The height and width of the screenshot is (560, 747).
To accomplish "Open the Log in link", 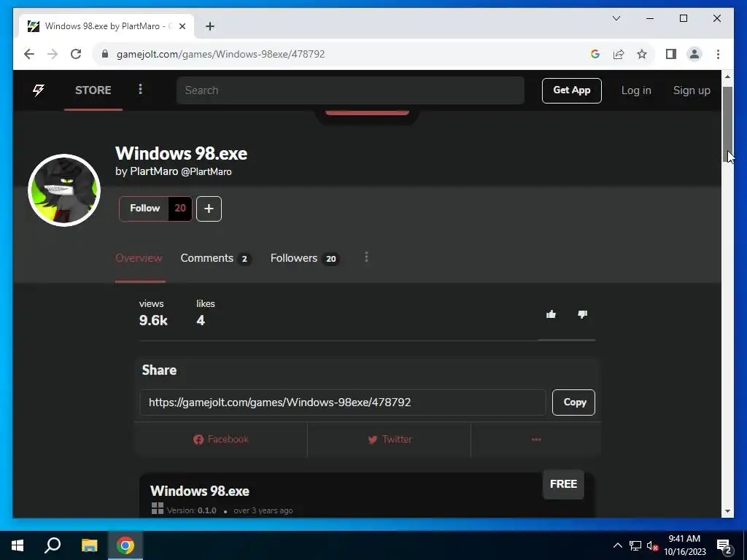I will point(636,90).
